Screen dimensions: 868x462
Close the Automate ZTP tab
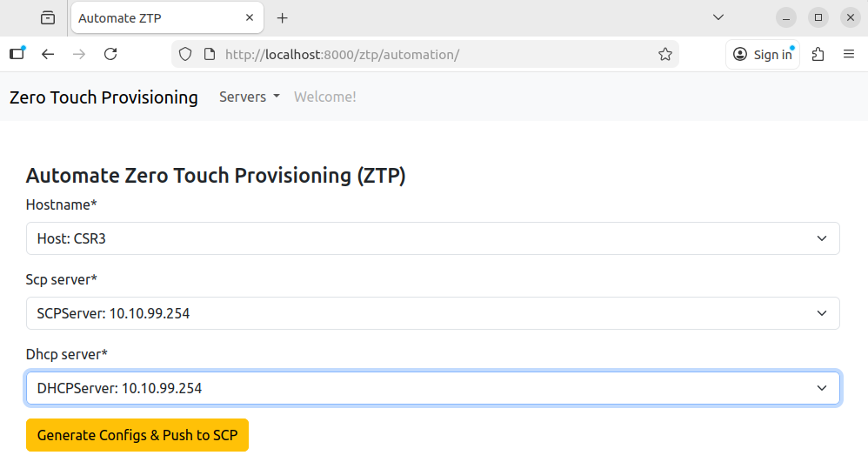(x=250, y=17)
